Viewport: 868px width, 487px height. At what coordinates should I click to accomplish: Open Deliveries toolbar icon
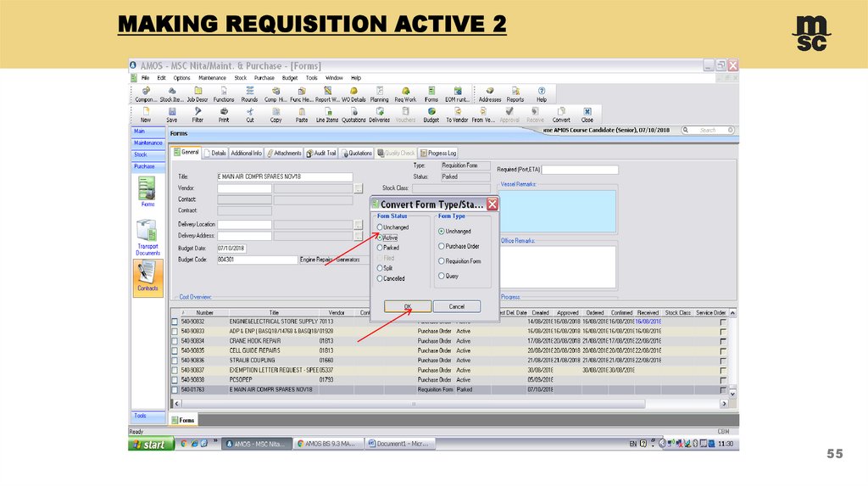coord(379,115)
